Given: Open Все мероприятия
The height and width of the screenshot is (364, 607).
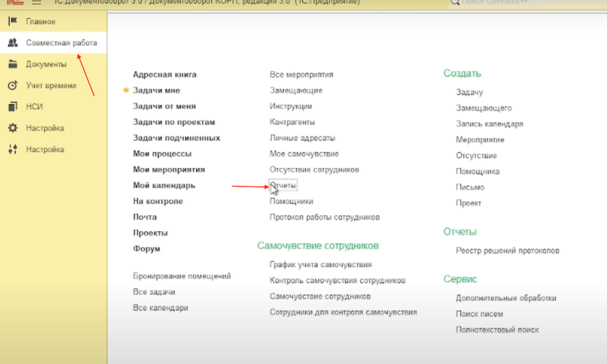Looking at the screenshot, I should 301,74.
